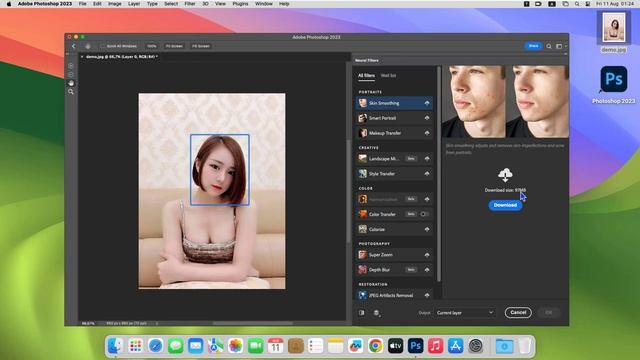
Task: Open the App Store from the Dock
Action: coord(456,346)
